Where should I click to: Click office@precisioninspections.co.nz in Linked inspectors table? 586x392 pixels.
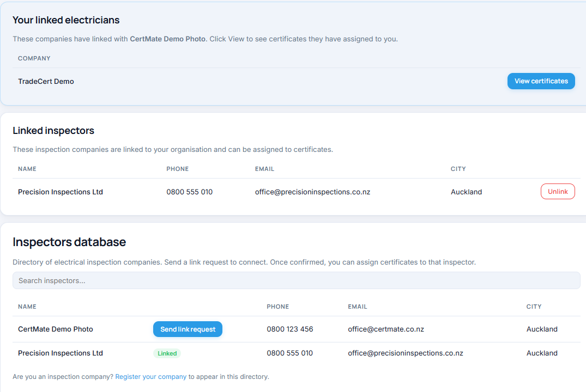[x=312, y=192]
